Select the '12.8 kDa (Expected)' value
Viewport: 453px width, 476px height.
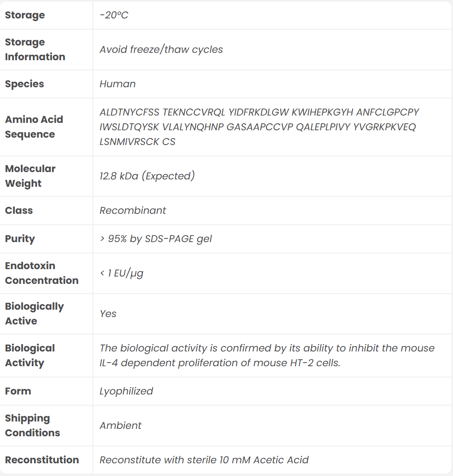pos(147,176)
